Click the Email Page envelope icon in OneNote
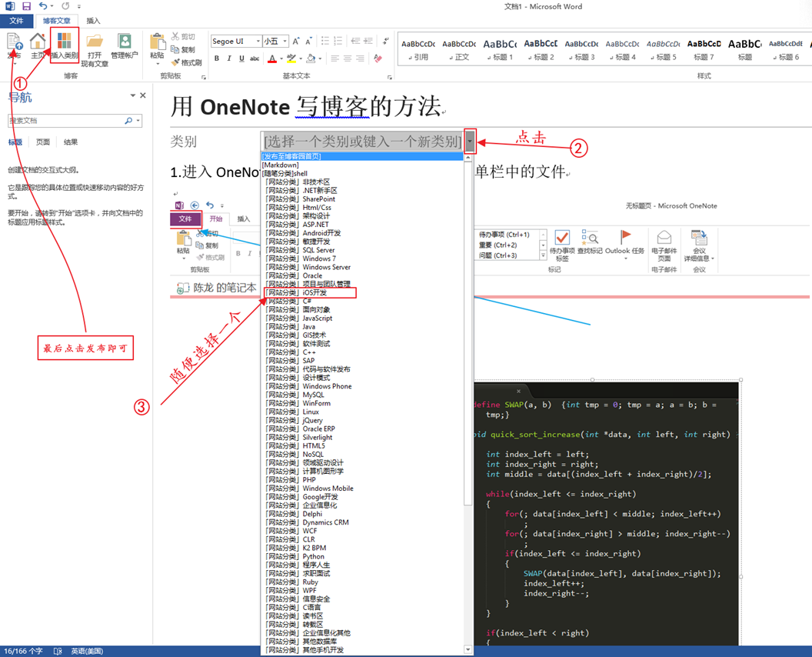The image size is (812, 657). tap(664, 237)
